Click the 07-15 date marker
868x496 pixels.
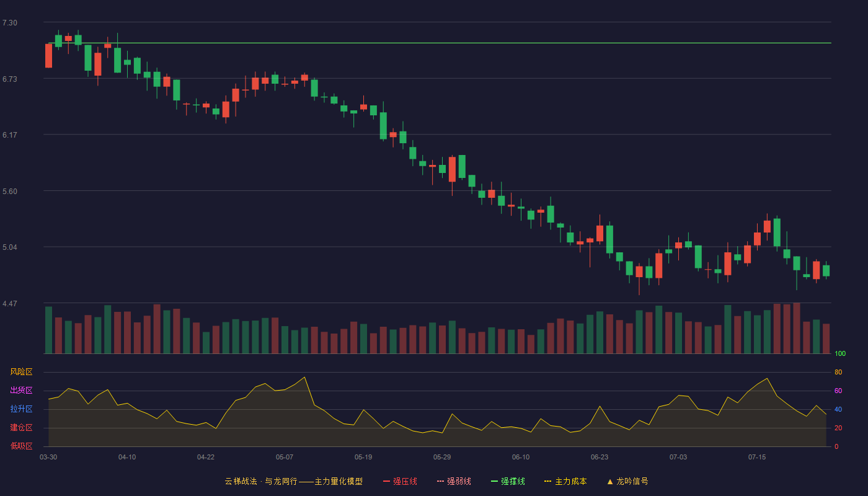click(x=757, y=457)
